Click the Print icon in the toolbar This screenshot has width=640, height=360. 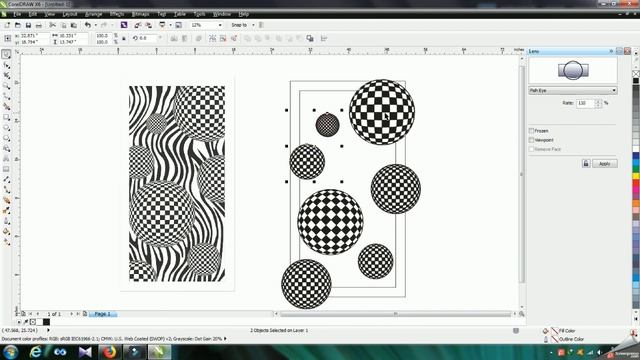point(39,25)
